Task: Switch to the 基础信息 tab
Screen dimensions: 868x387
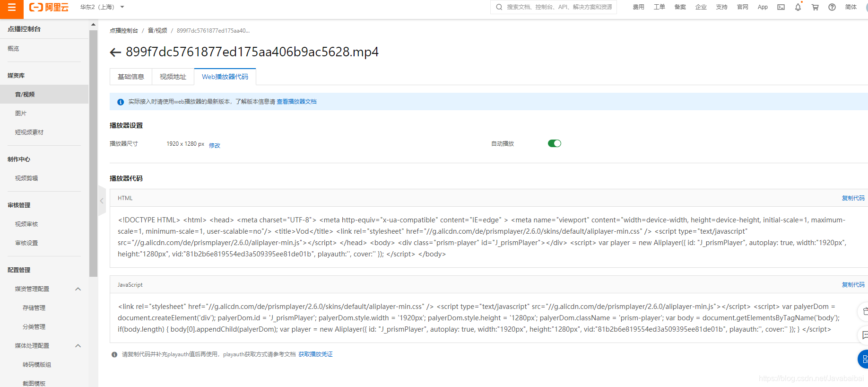Action: [x=131, y=77]
